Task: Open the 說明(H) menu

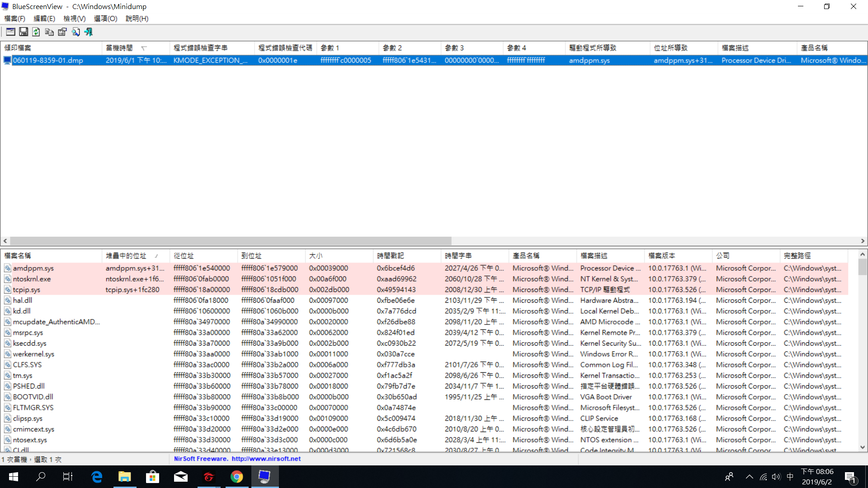Action: [x=137, y=19]
